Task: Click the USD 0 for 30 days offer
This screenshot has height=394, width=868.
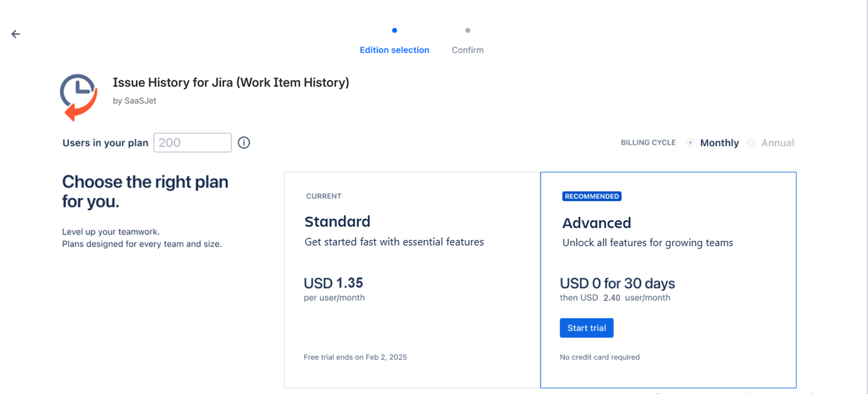Action: tap(617, 283)
